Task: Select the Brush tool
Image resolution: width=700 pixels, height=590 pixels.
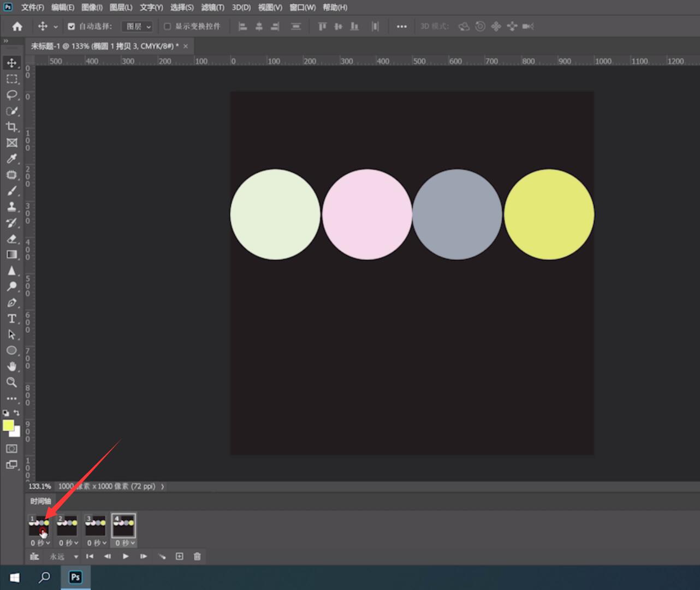Action: coord(11,191)
